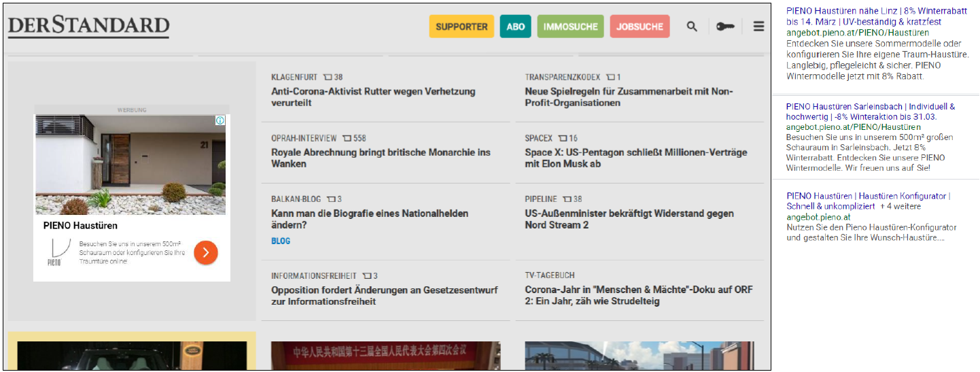The height and width of the screenshot is (372, 980).
Task: Click the Chinese congress article thumbnail
Action: pos(385,356)
